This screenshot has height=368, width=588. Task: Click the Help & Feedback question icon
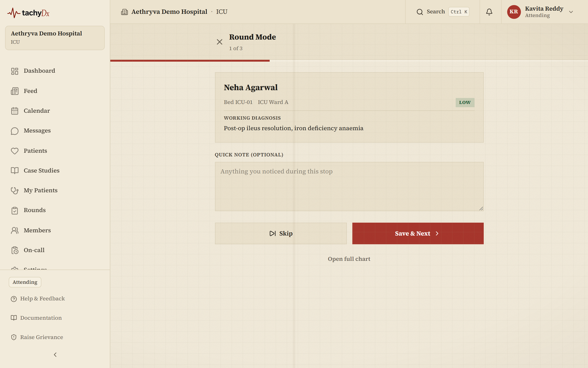click(x=14, y=299)
